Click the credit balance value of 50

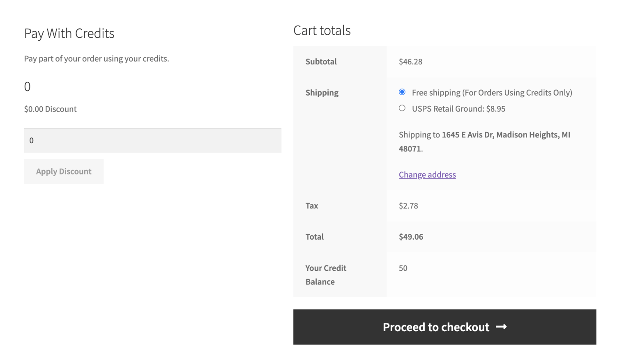[403, 268]
